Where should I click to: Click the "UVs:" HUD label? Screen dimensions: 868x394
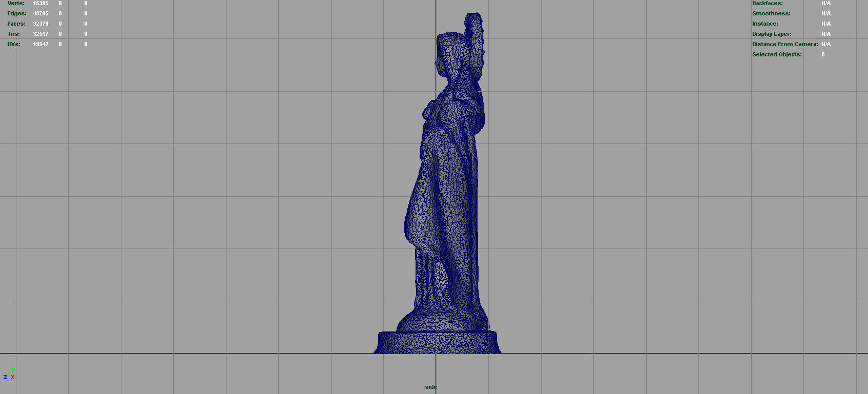(x=14, y=44)
